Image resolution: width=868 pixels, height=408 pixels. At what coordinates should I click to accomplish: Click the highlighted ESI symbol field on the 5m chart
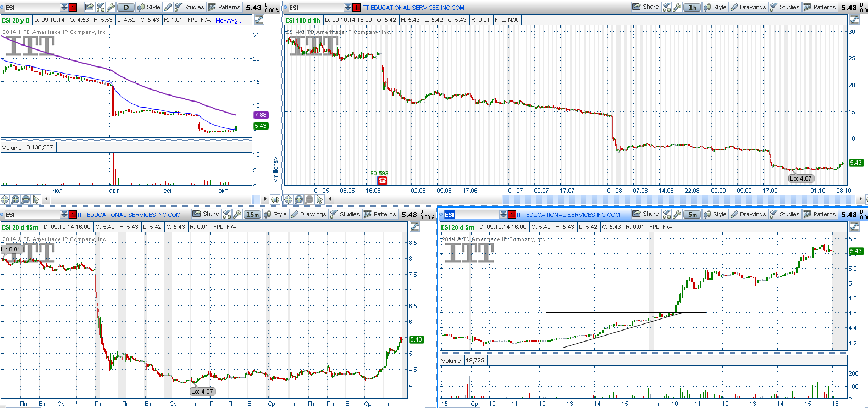(472, 214)
